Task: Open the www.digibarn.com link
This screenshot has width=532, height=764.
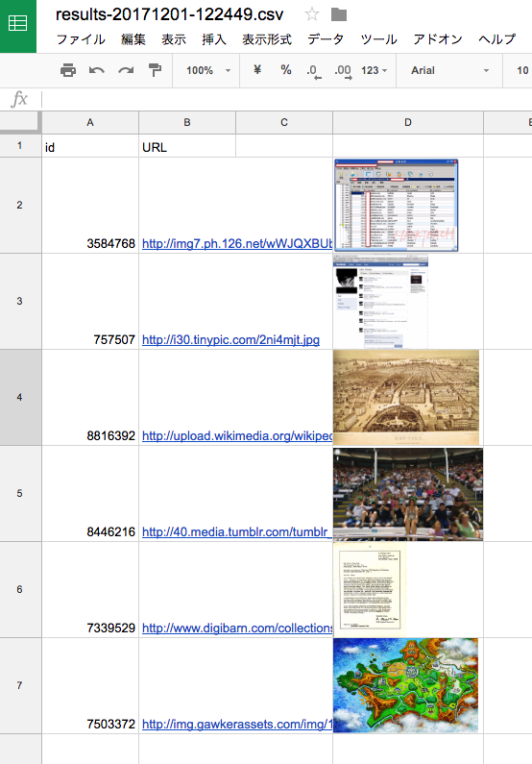Action: click(x=237, y=628)
